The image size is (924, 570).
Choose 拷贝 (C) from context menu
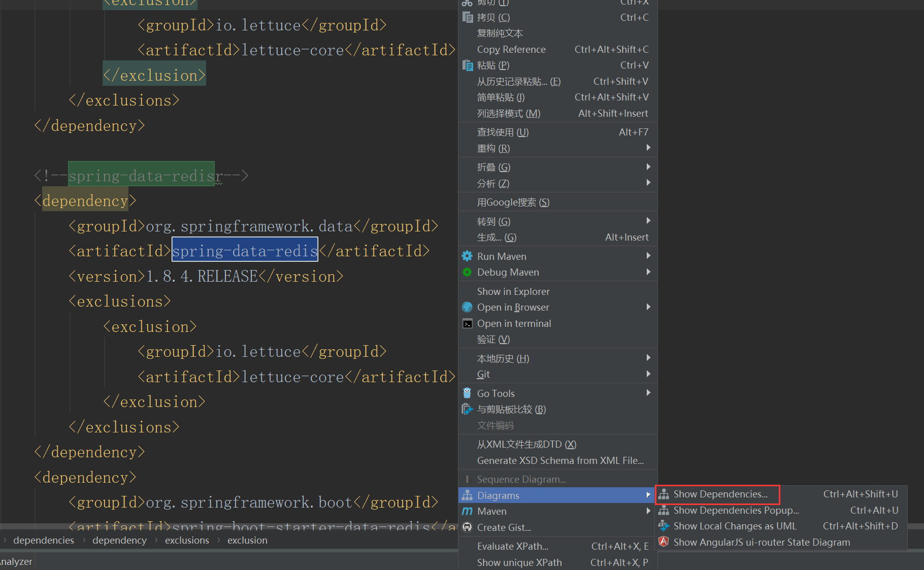[x=557, y=17]
